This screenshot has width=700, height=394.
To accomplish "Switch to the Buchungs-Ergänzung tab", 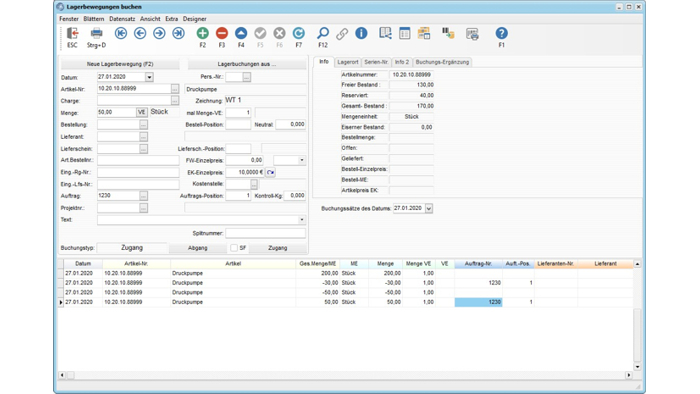I will 442,62.
